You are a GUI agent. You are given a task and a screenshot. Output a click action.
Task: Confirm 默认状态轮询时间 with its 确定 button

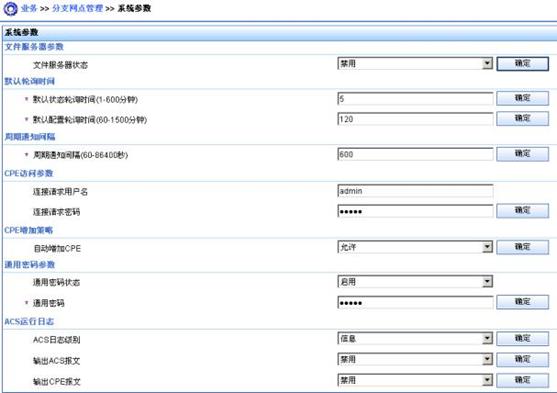point(522,98)
